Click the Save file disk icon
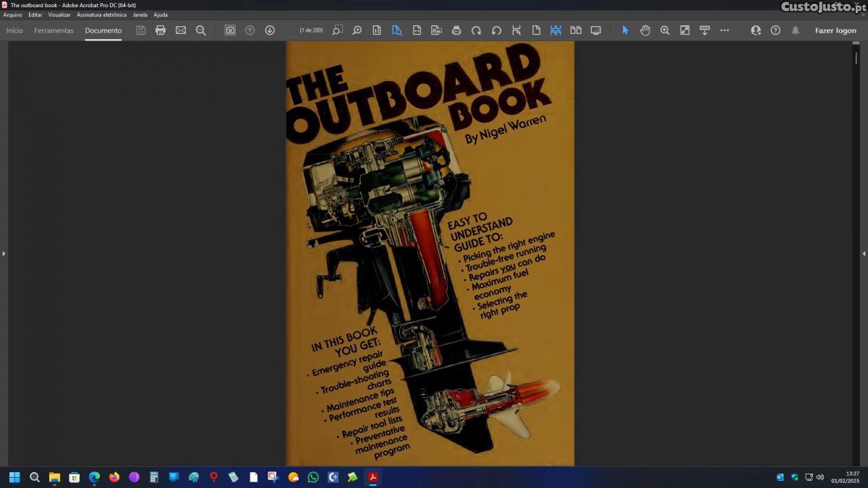Screen dimensions: 868x488 click(x=140, y=30)
